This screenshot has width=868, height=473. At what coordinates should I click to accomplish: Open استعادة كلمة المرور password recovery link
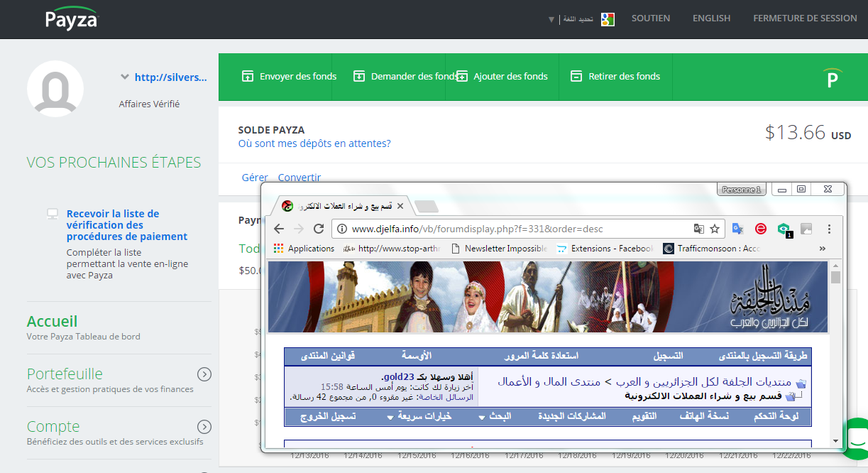click(x=541, y=355)
